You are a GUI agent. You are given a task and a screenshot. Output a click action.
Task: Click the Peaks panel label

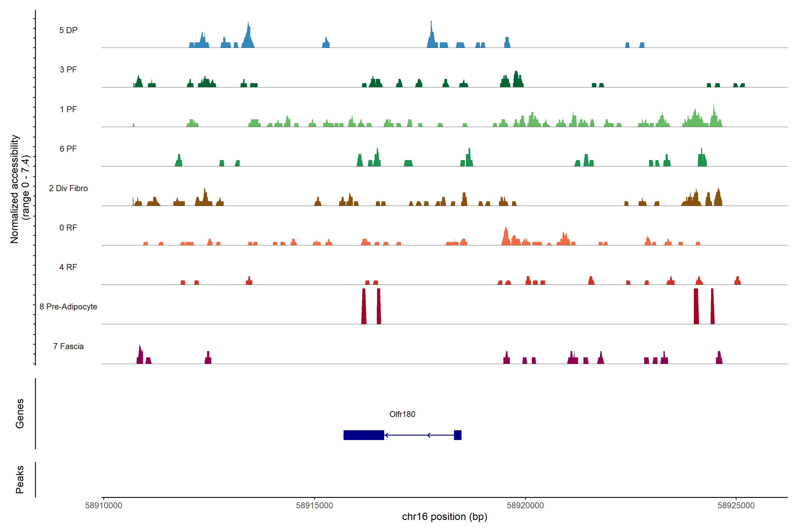[20, 479]
